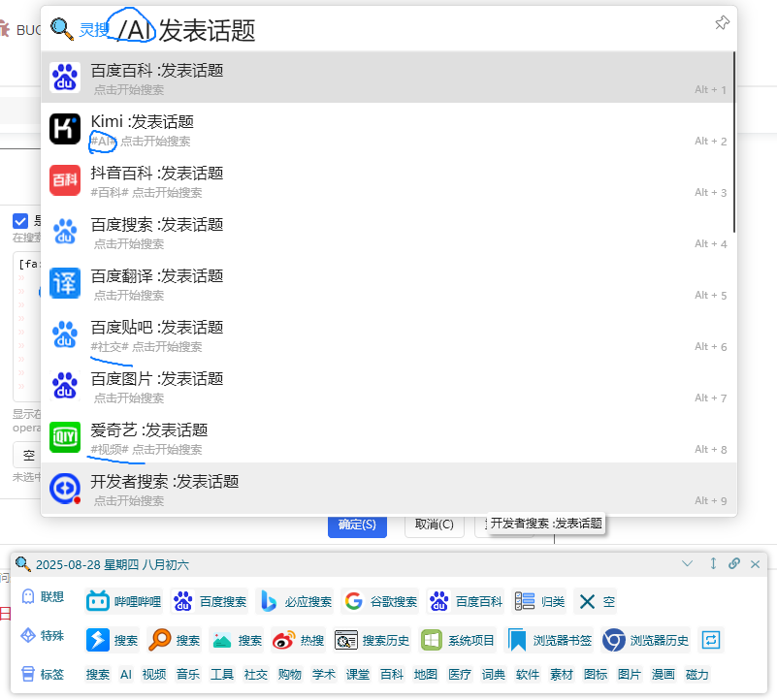The height and width of the screenshot is (700, 777).
Task: Pick the 百度搜索 :发表话题 result icon
Action: coord(65,232)
